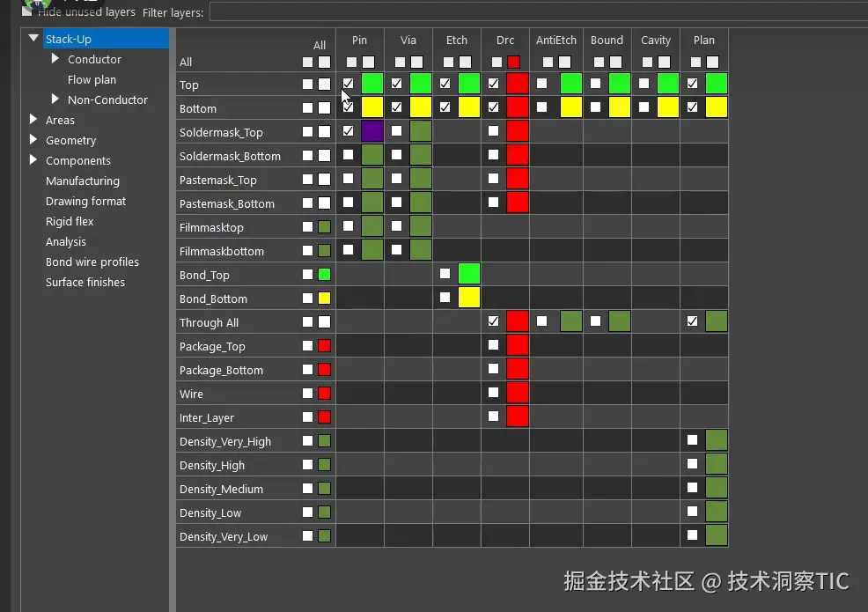The image size is (868, 612).
Task: Open the Wire row All-column red swatch
Action: coord(324,394)
